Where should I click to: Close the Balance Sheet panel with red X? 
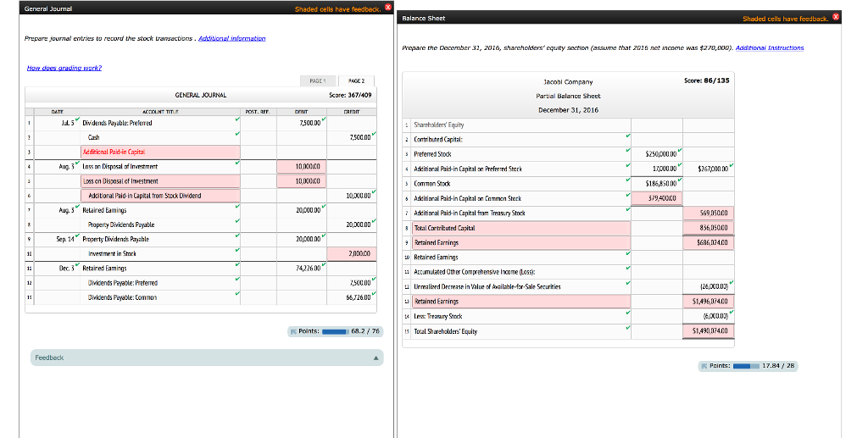[x=836, y=17]
